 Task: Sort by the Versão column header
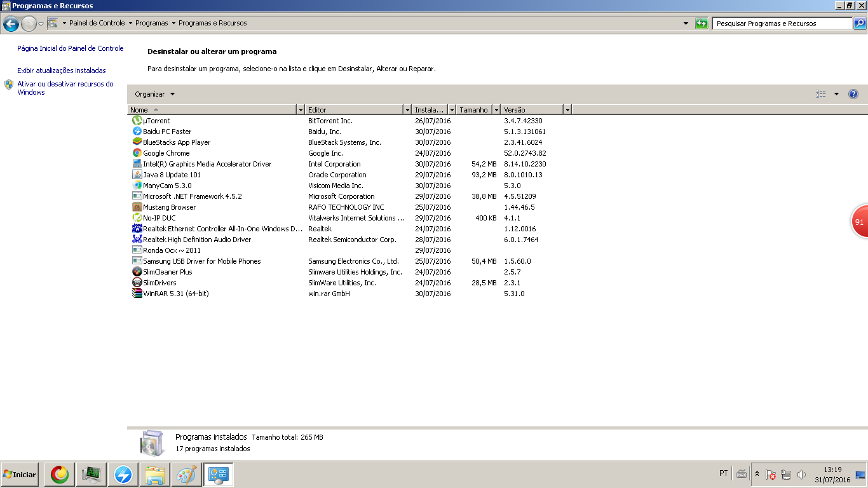(532, 110)
